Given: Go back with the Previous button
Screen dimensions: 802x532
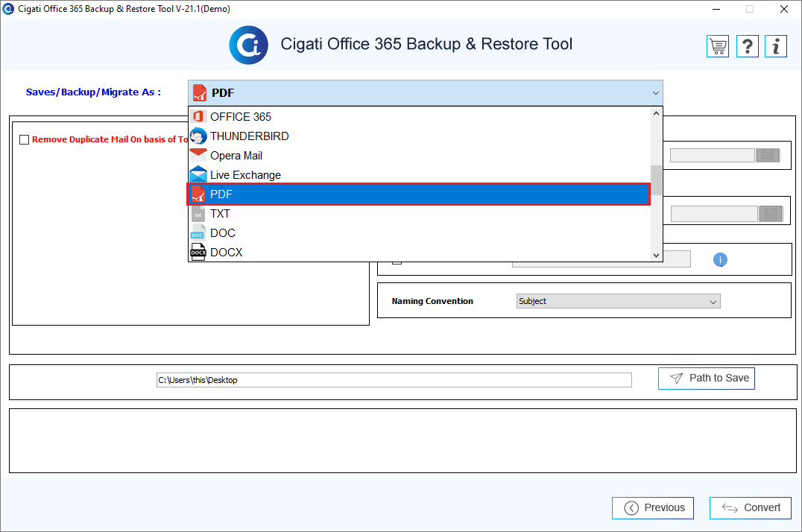Looking at the screenshot, I should tap(653, 508).
